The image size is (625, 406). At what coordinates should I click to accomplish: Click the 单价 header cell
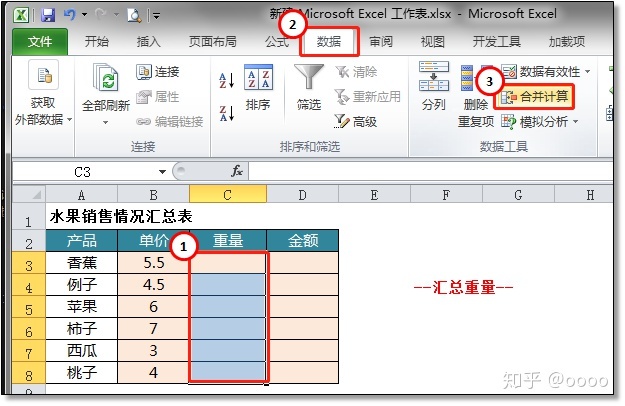pyautogui.click(x=153, y=241)
